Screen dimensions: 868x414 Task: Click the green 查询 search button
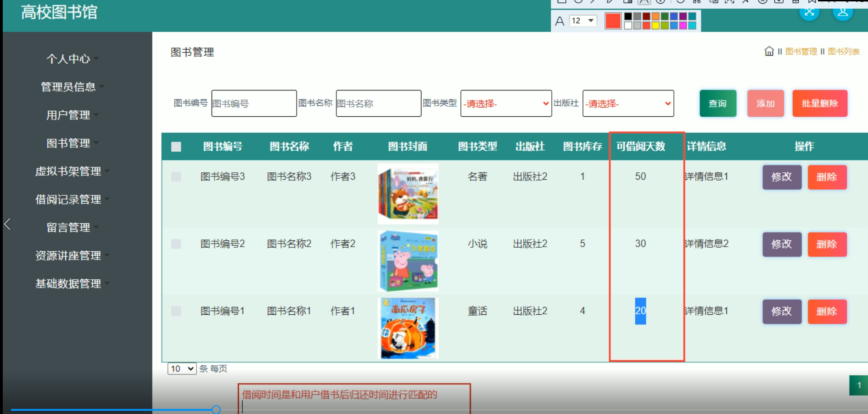pyautogui.click(x=717, y=103)
